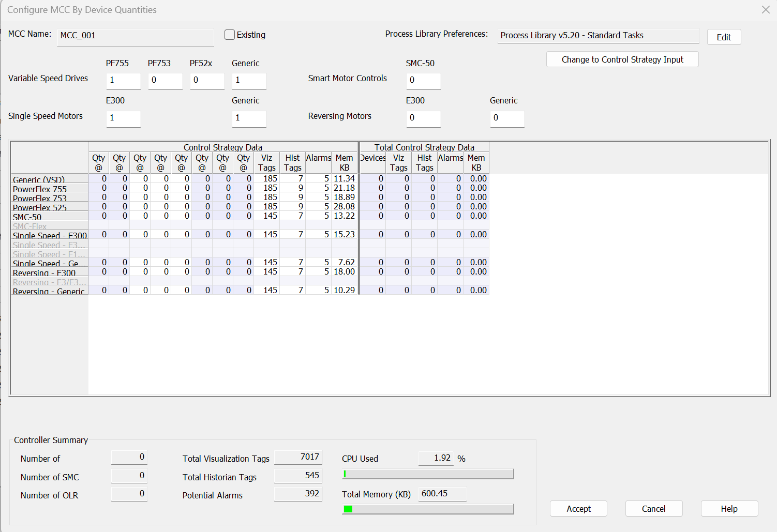Image resolution: width=777 pixels, height=532 pixels.
Task: Click the CPU Used progress bar
Action: tap(428, 474)
